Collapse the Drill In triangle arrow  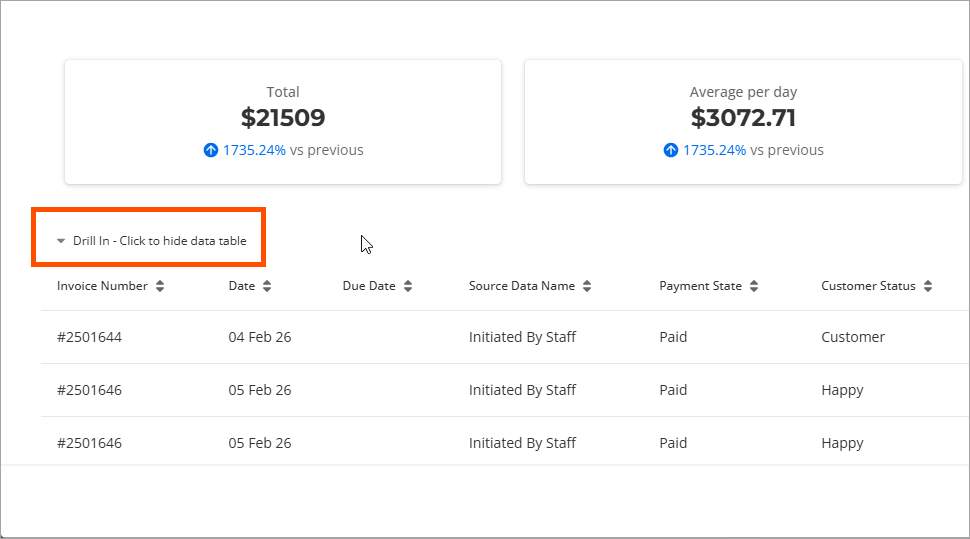click(61, 241)
